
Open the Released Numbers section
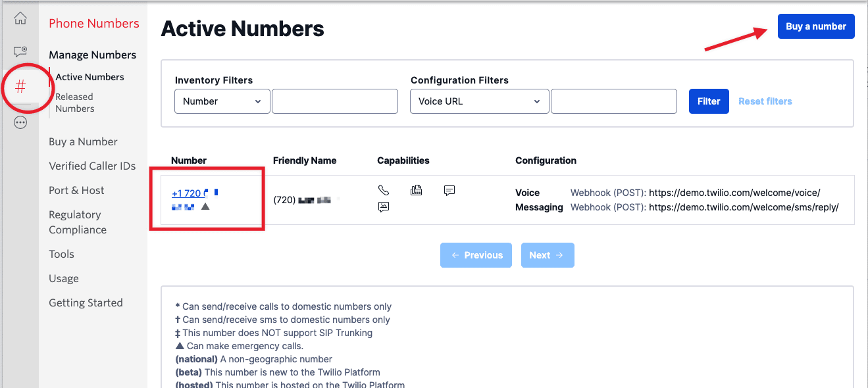click(74, 102)
